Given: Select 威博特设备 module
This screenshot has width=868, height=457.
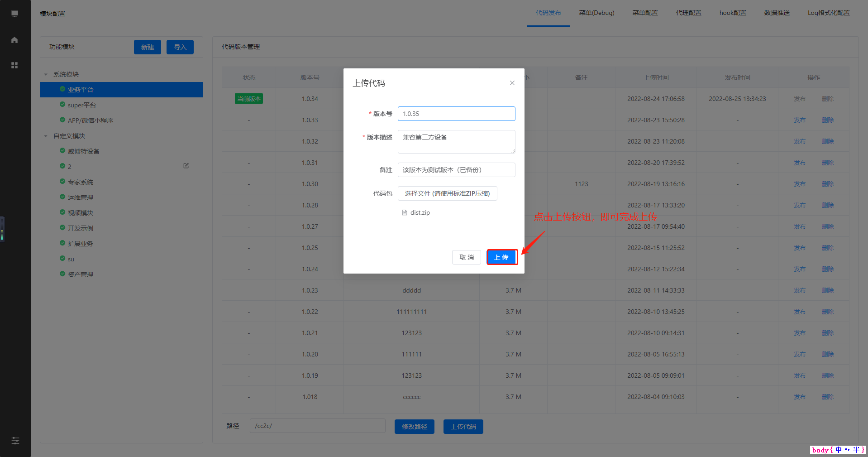Looking at the screenshot, I should 121,151.
